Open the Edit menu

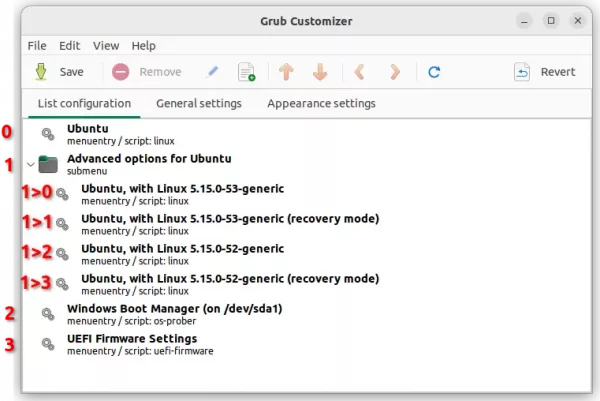(x=69, y=46)
